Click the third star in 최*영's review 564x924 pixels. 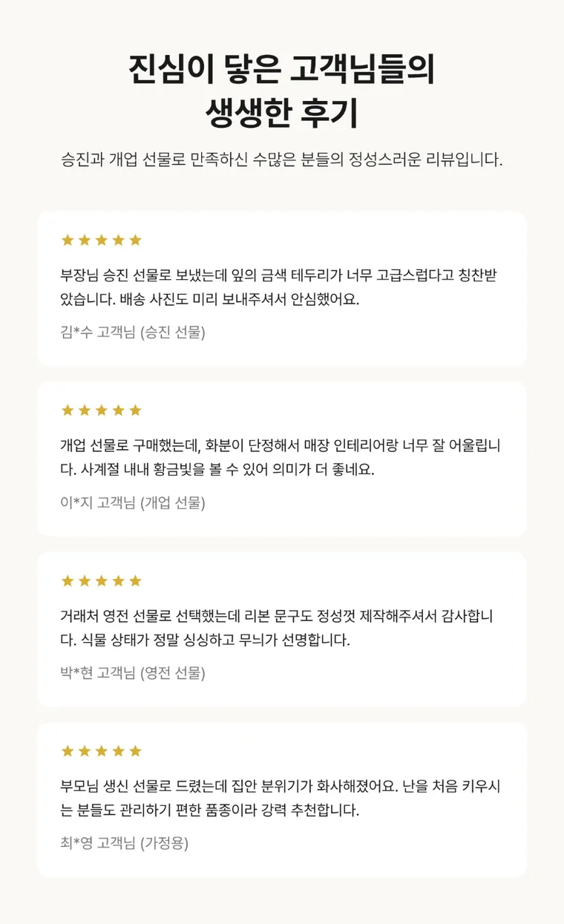click(101, 751)
